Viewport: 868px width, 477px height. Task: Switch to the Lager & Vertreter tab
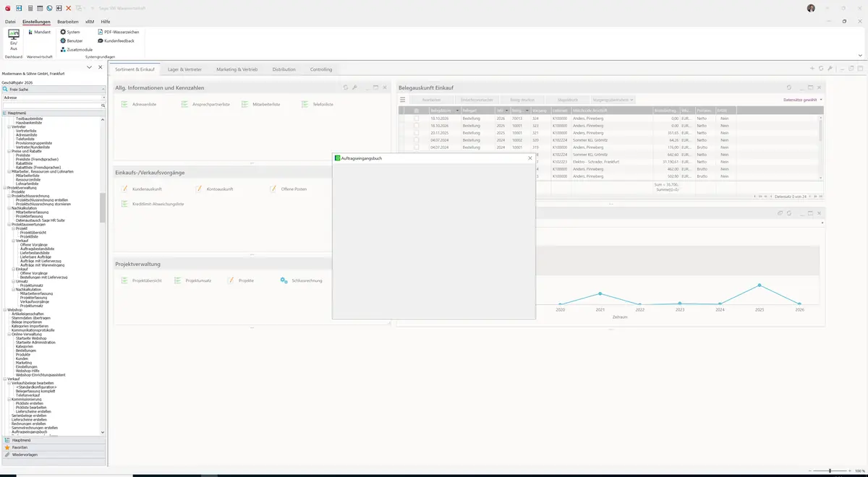[x=184, y=69]
